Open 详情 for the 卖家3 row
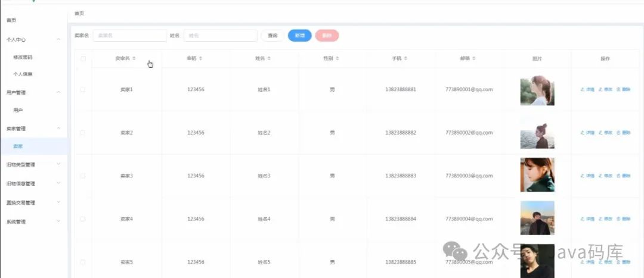Viewport: 644px width, 278px height. pyautogui.click(x=587, y=176)
